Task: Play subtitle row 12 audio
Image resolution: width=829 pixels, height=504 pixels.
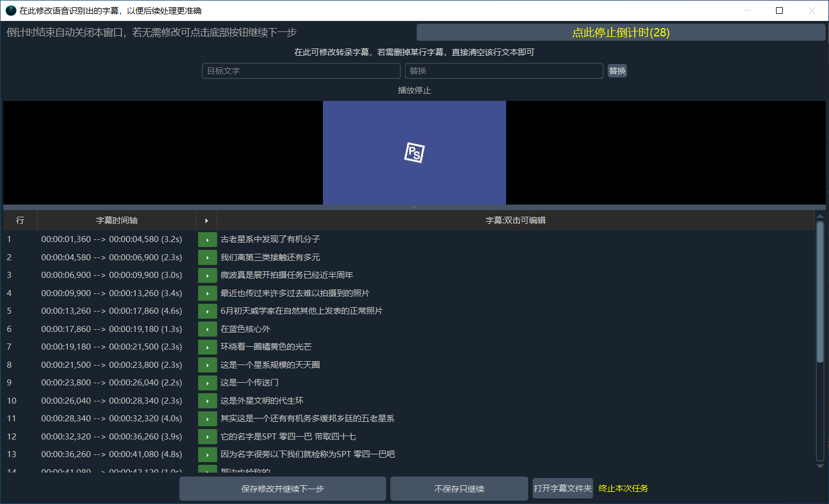Action: 208,437
